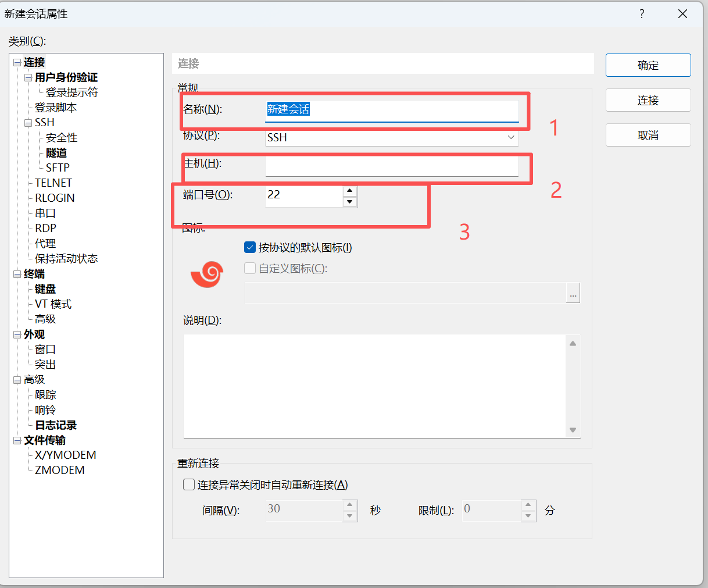
Task: Select 响铃 in category tree
Action: tap(45, 410)
